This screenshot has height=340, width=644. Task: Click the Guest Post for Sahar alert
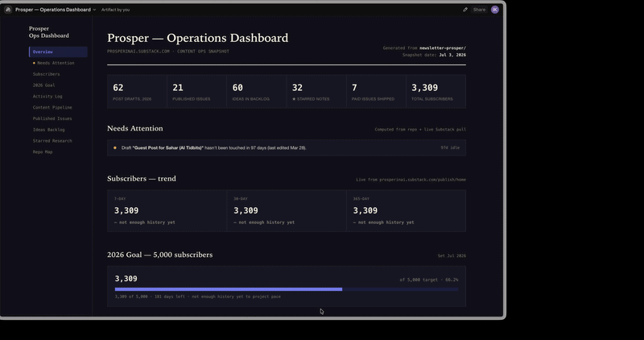point(287,147)
